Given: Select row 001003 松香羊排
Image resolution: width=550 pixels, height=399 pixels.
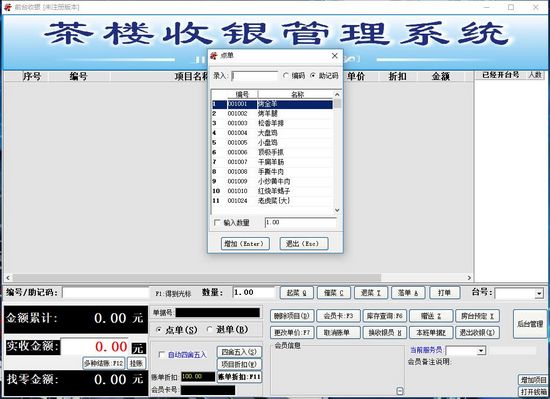Looking at the screenshot, I should [x=272, y=123].
